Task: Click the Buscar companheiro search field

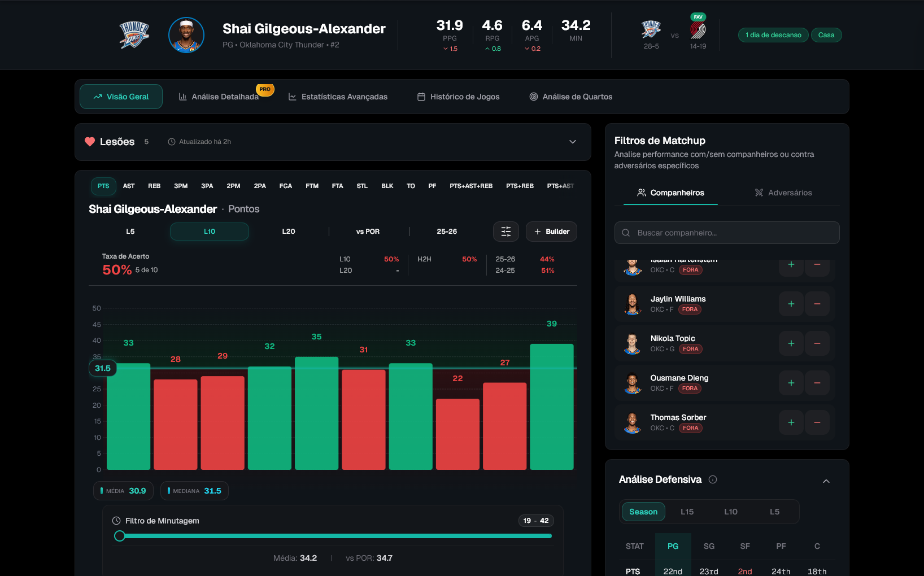Action: (726, 233)
